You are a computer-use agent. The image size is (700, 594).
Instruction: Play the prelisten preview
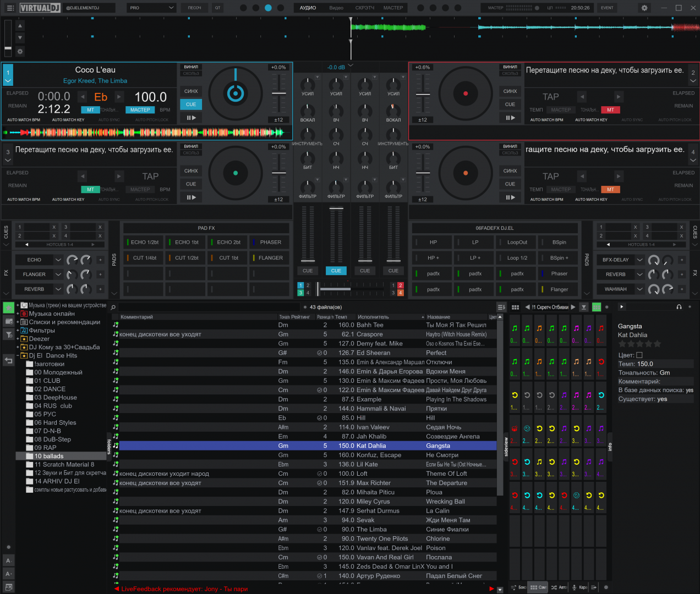coord(622,307)
